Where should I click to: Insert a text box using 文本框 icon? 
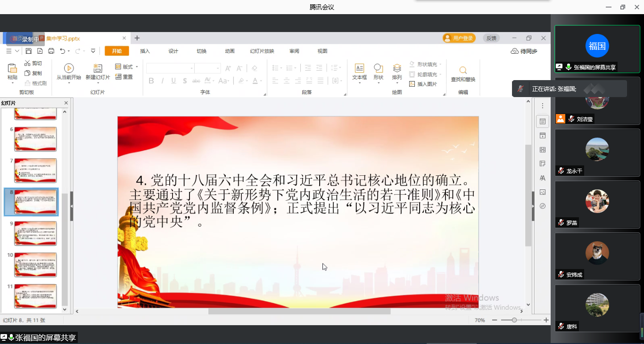click(x=359, y=68)
